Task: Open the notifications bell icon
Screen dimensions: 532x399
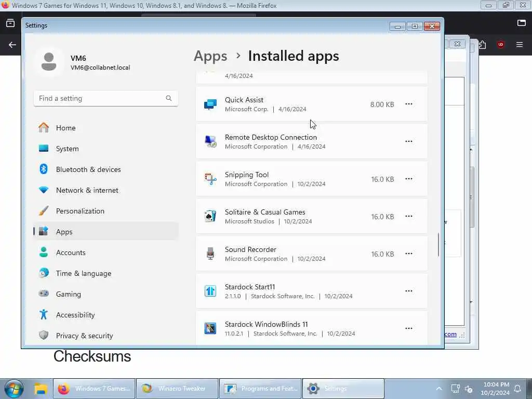Action: [x=518, y=389]
